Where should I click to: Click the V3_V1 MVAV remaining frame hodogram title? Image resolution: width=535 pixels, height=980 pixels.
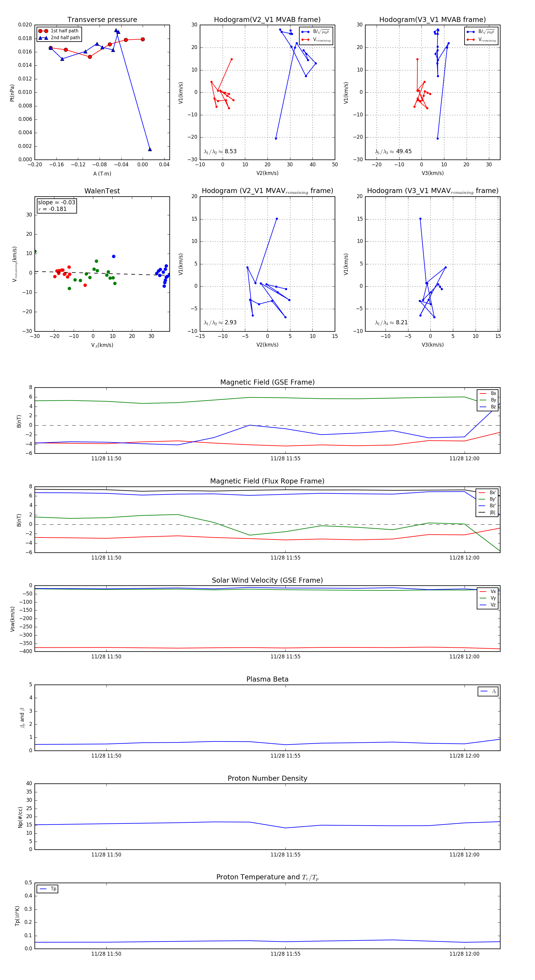[432, 191]
